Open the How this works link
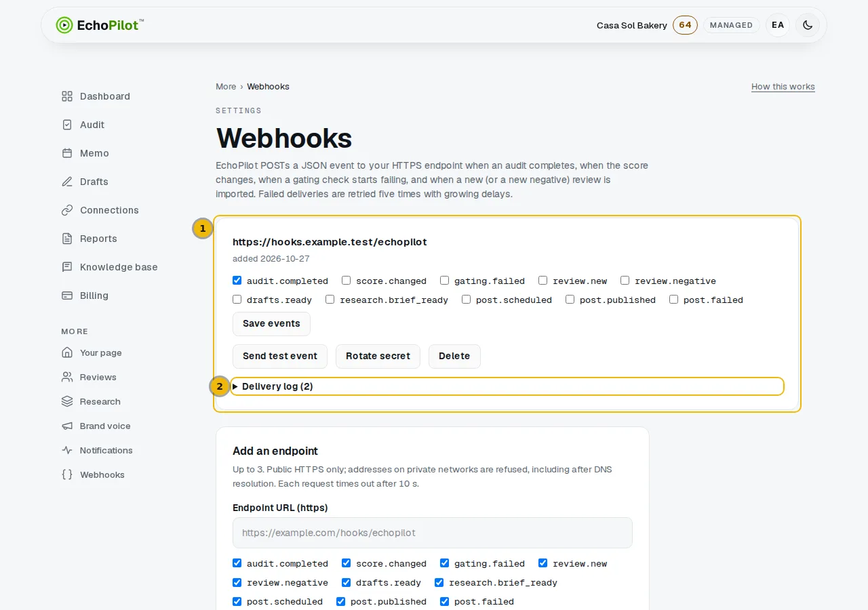The image size is (868, 610). [783, 87]
